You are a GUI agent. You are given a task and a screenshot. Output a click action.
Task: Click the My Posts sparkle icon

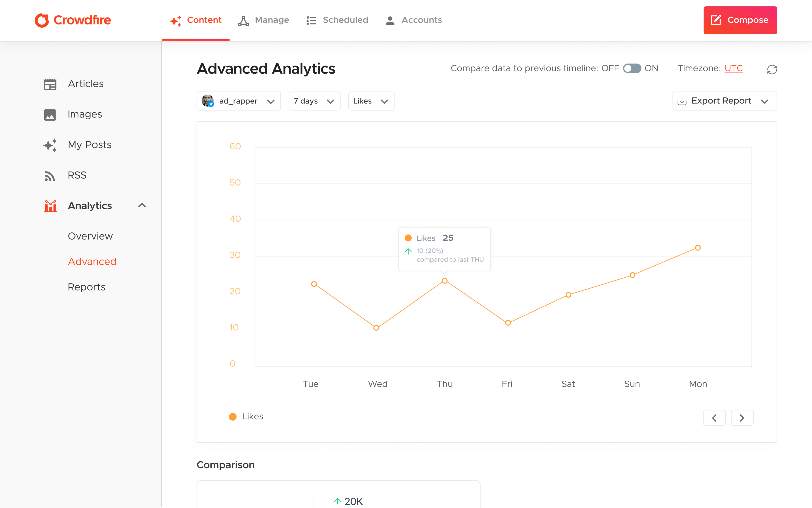tap(50, 145)
